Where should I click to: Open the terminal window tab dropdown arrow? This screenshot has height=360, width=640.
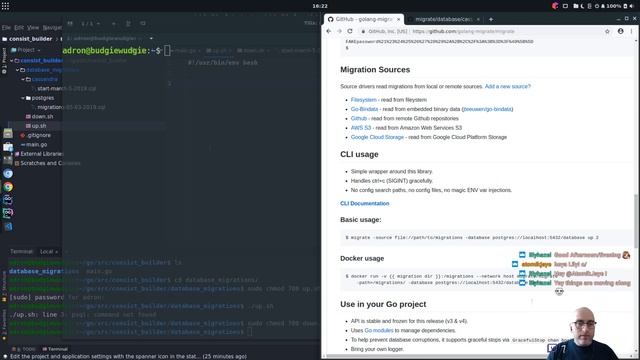(x=151, y=38)
